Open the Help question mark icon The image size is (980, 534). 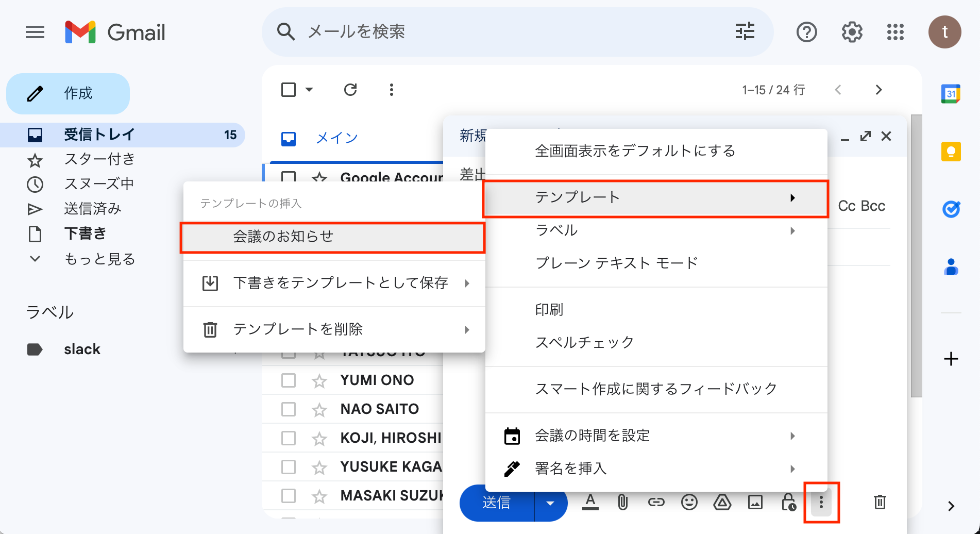click(x=806, y=32)
